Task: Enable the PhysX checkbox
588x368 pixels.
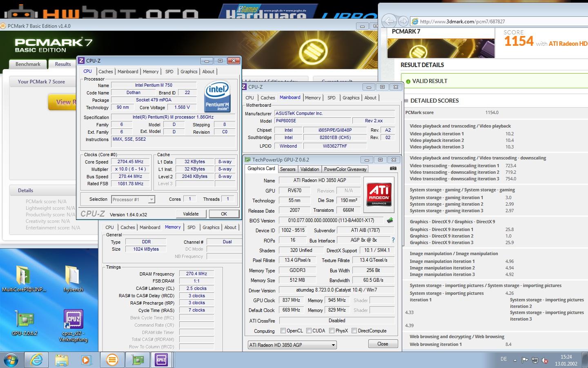Action: 332,331
